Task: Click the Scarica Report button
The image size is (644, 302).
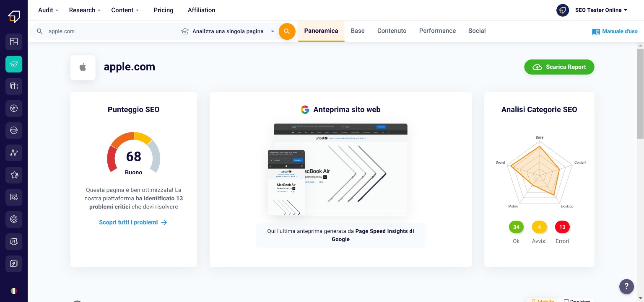Action: [559, 67]
